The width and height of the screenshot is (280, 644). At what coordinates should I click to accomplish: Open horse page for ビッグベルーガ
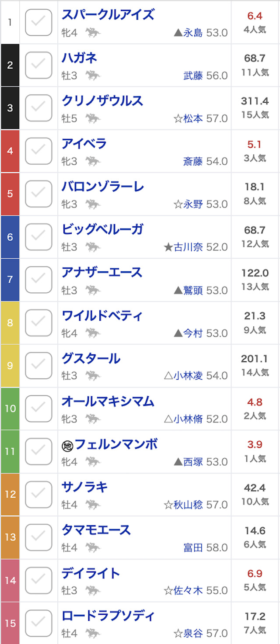tap(102, 229)
